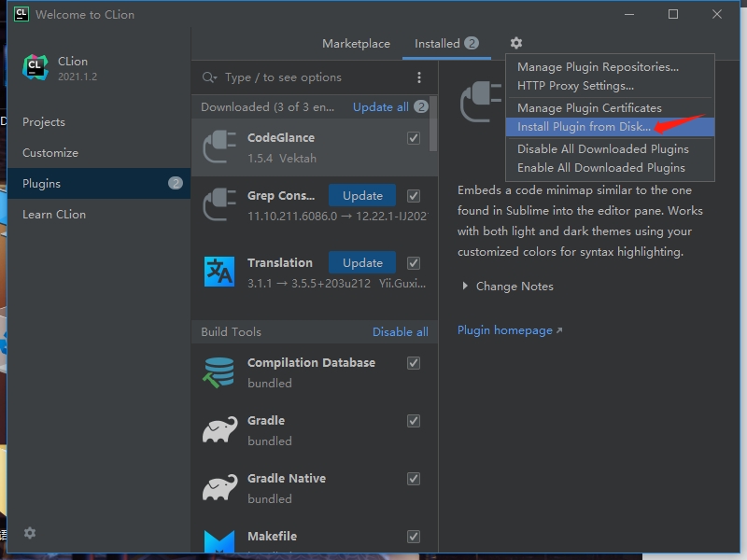
Task: Click the CodeGlance plugin plug icon
Action: point(220,147)
